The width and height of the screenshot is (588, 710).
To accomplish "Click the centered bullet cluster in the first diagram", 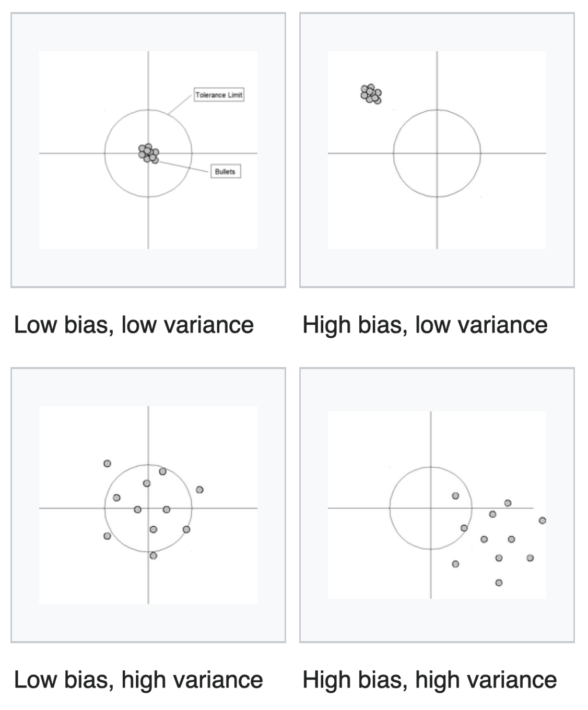I will point(148,153).
